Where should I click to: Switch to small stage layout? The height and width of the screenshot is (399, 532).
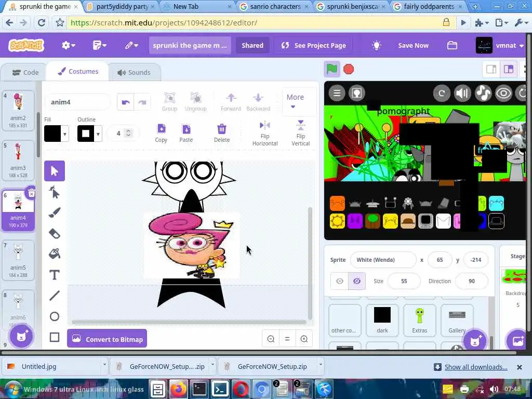click(491, 69)
